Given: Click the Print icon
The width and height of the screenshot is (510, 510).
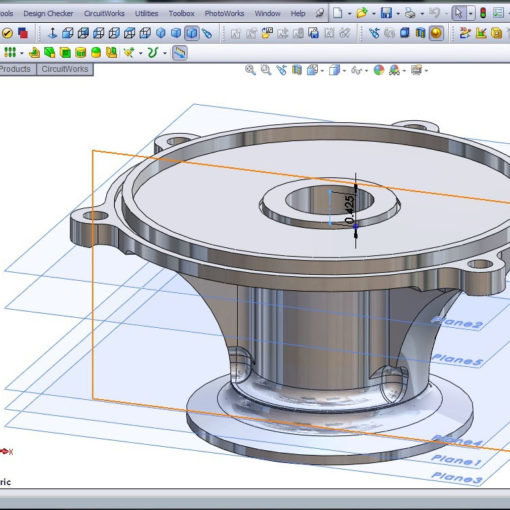Looking at the screenshot, I should click(x=410, y=13).
